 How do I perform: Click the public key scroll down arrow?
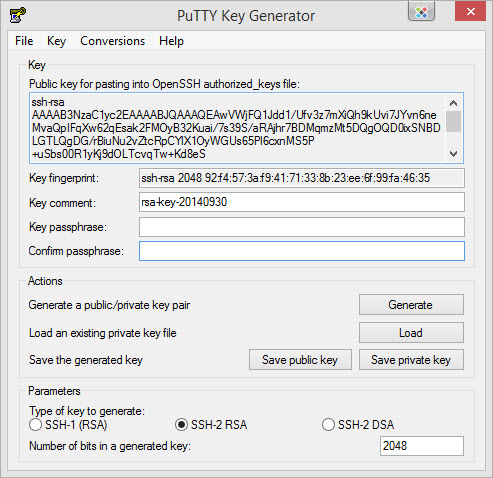(x=453, y=154)
